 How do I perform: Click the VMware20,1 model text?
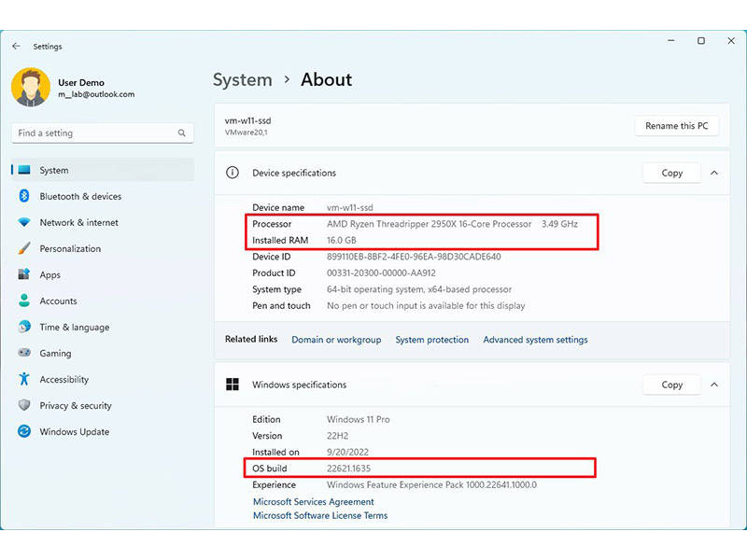(x=246, y=133)
